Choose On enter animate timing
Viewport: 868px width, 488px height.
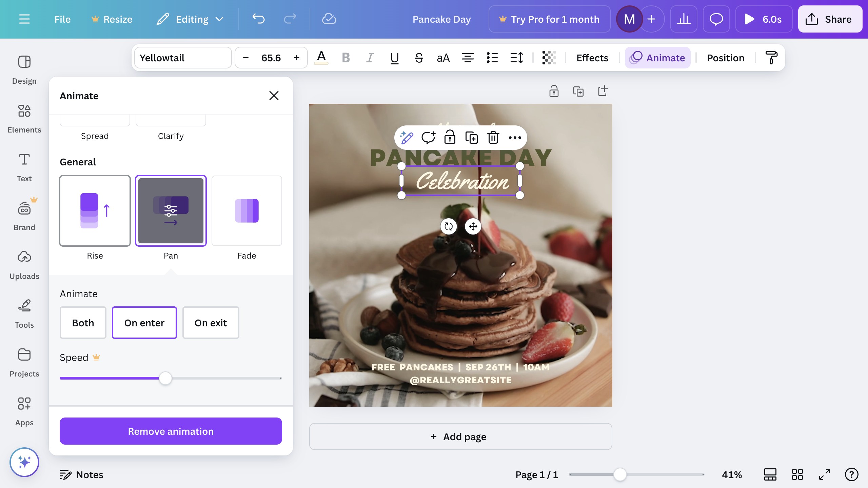(x=144, y=323)
